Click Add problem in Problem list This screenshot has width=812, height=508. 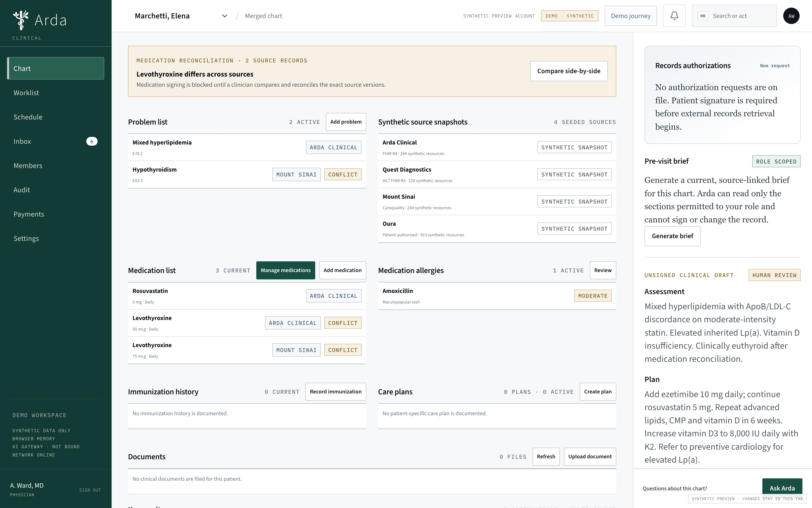pyautogui.click(x=346, y=122)
